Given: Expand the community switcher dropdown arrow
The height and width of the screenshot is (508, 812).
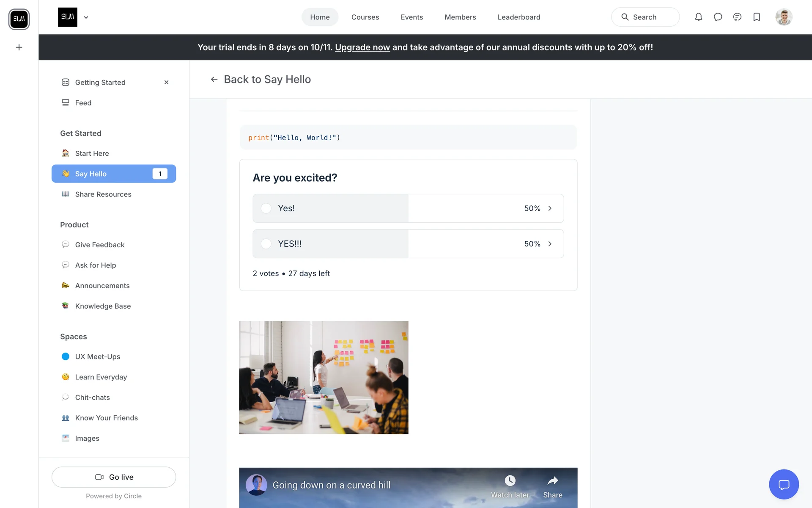Looking at the screenshot, I should (86, 17).
